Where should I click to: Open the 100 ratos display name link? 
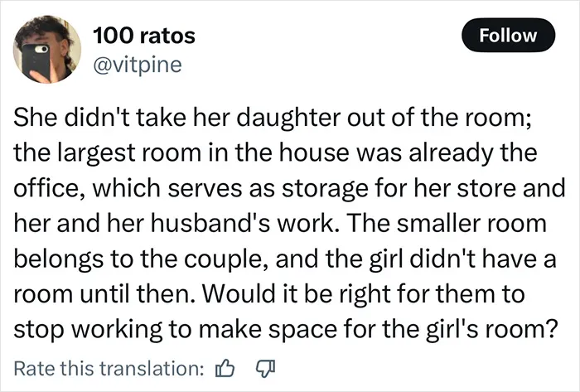144,36
